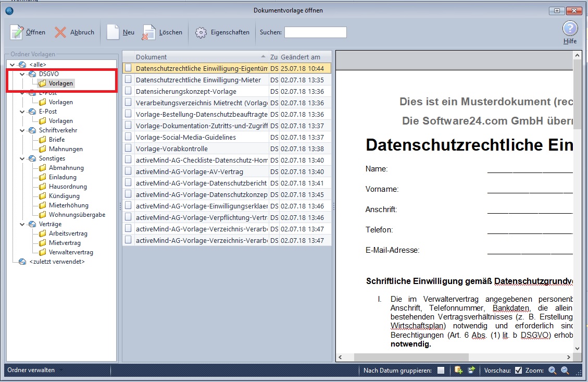Check the Vorlage-Social-Media-Guidelines checkbox
The height and width of the screenshot is (382, 588).
(128, 137)
